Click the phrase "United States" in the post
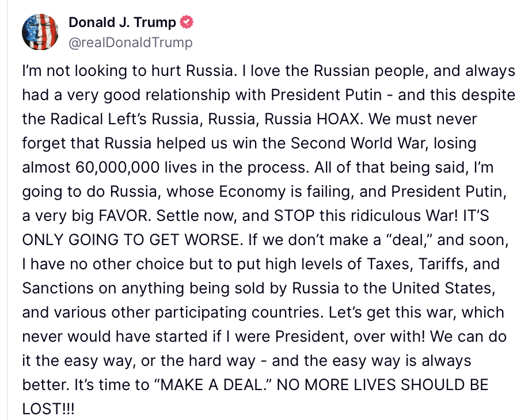This screenshot has width=517, height=420. pos(458,288)
